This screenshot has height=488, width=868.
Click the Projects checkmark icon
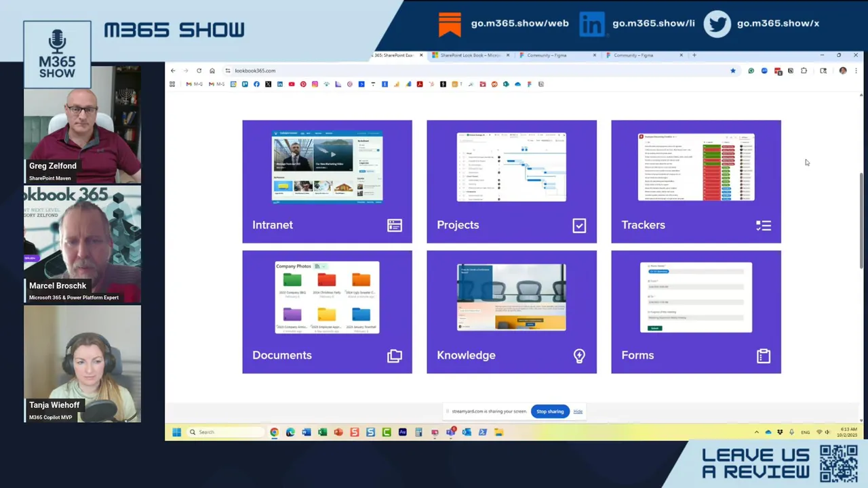pos(579,226)
